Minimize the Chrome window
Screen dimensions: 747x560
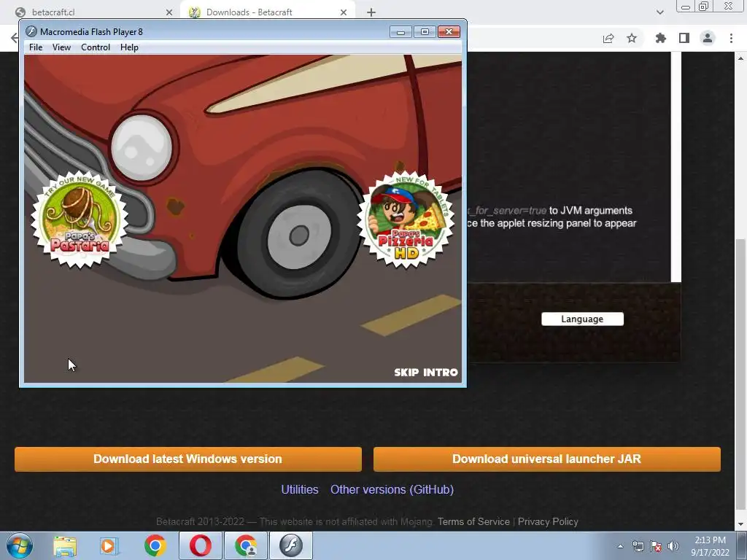(x=686, y=7)
